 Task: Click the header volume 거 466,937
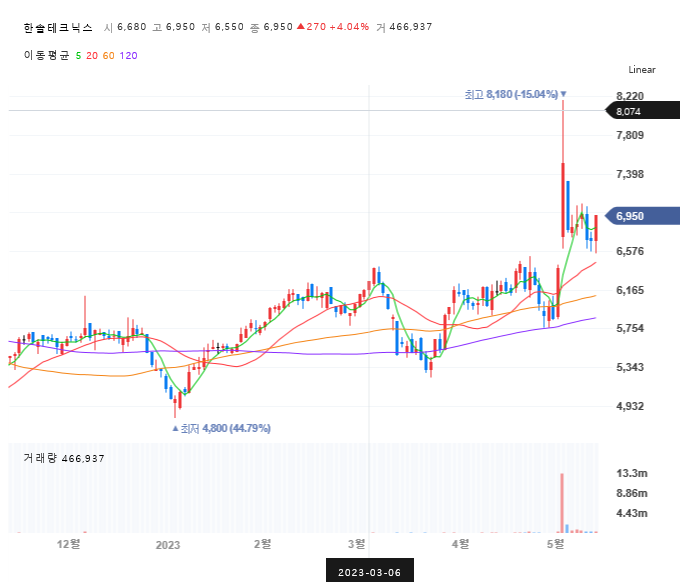pos(404,27)
